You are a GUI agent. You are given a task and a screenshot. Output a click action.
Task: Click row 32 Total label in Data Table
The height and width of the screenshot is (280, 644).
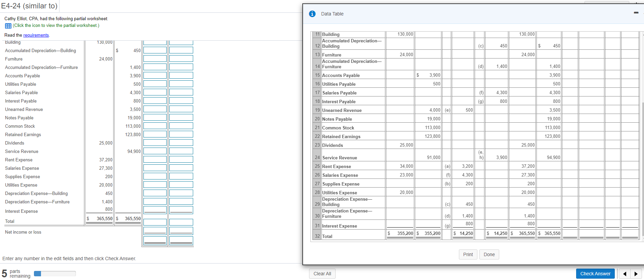pyautogui.click(x=327, y=236)
